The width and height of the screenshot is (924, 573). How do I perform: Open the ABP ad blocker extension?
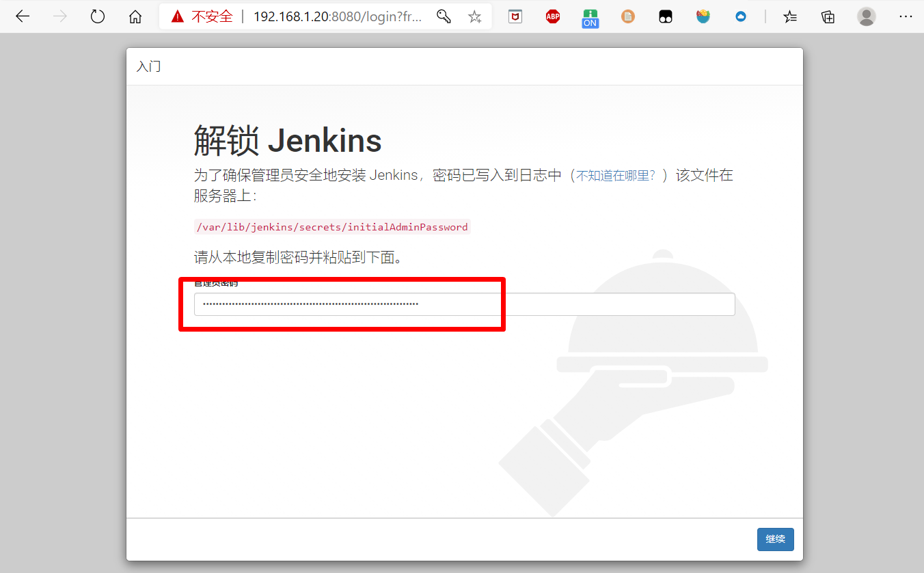(553, 16)
